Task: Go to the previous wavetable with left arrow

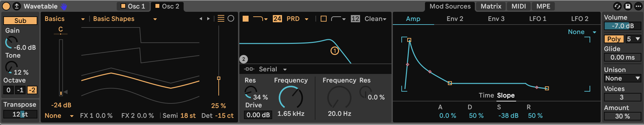Action: pos(201,19)
